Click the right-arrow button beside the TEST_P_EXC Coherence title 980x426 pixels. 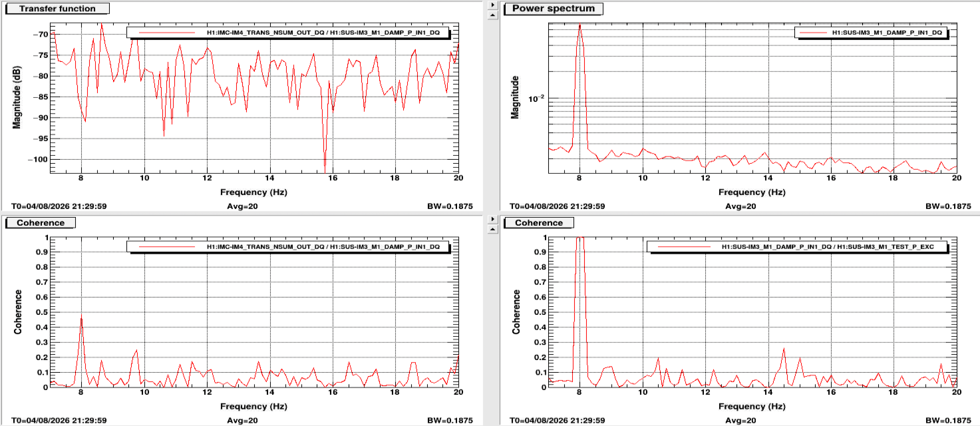(493, 219)
